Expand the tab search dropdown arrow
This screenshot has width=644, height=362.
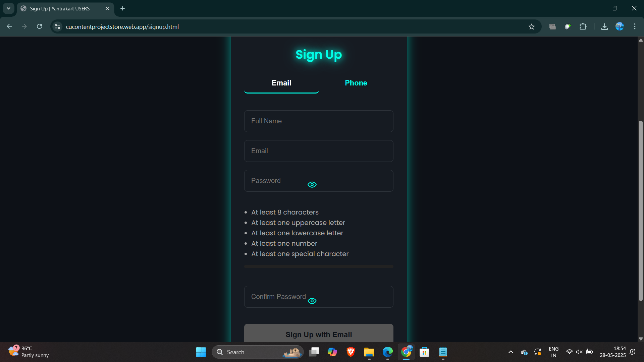8,8
